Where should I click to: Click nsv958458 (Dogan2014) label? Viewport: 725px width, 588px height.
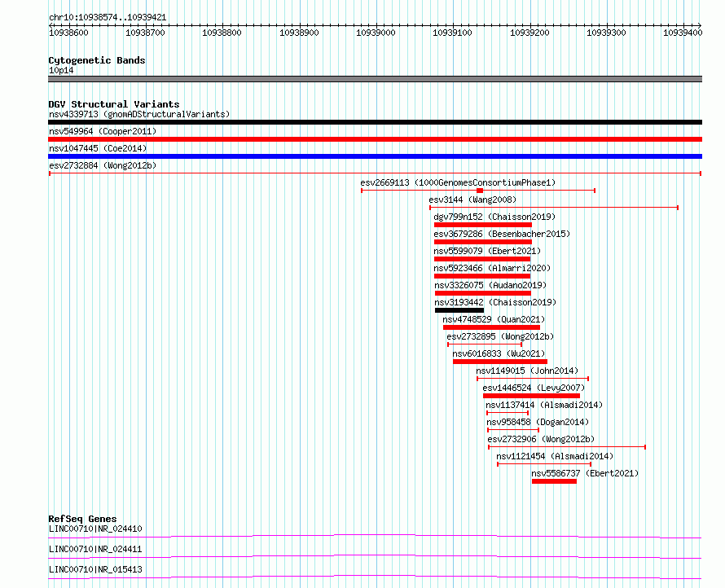538,422
